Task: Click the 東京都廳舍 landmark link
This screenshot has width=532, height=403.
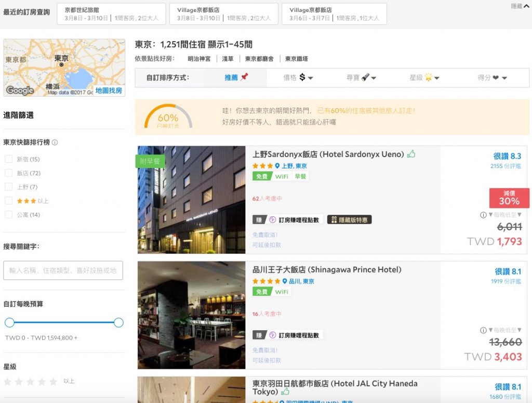Action: tap(259, 59)
